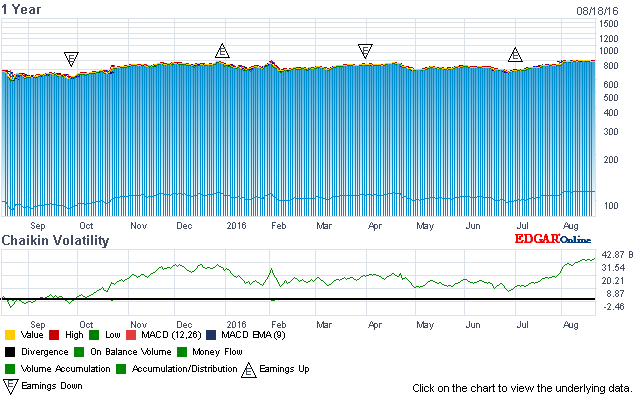Screen dimensions: 635x395
Task: Click the 'Earnings Down' legend label
Action: click(x=52, y=386)
